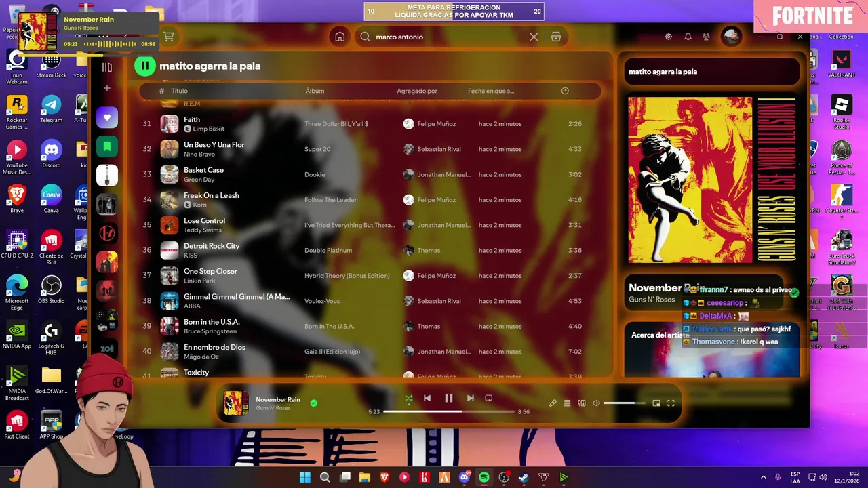
Task: Open the friends activity icon
Action: point(707,37)
